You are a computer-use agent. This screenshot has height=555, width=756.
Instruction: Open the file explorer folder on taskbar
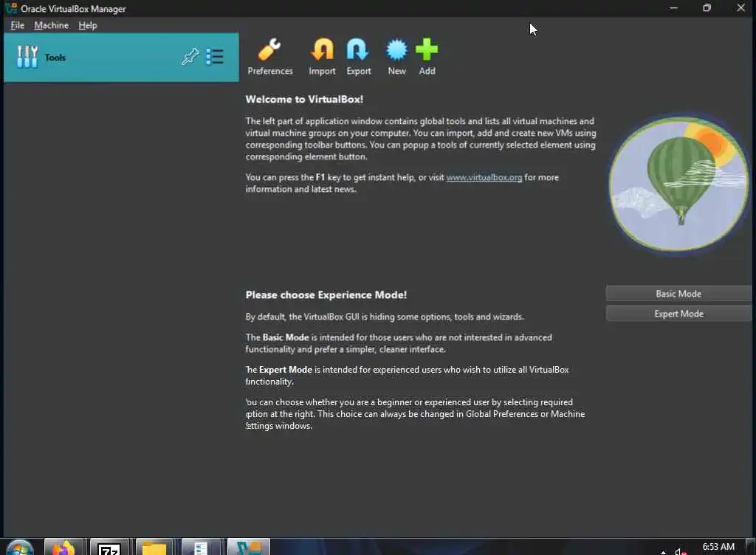[x=154, y=548]
